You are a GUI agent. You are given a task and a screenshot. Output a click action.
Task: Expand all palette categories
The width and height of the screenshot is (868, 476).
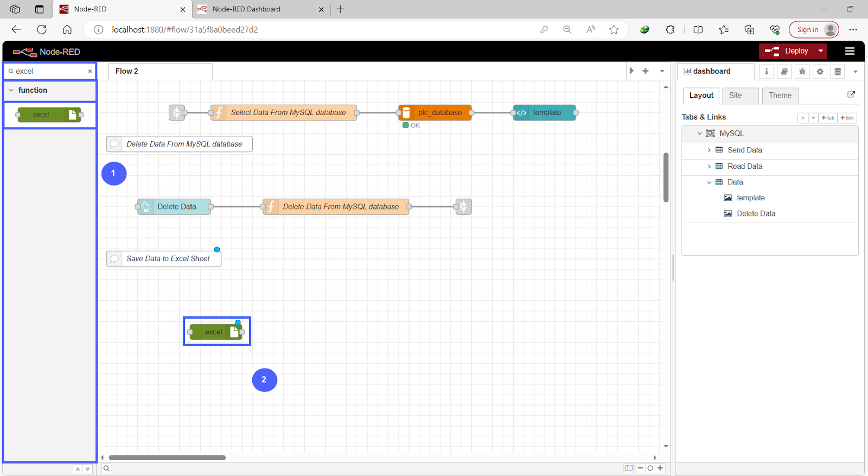87,469
